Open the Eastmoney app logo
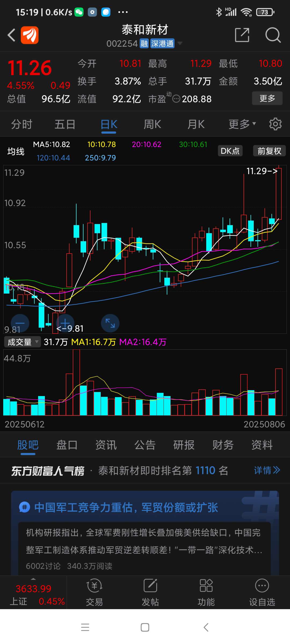This screenshot has width=290, height=644. pos(30,35)
